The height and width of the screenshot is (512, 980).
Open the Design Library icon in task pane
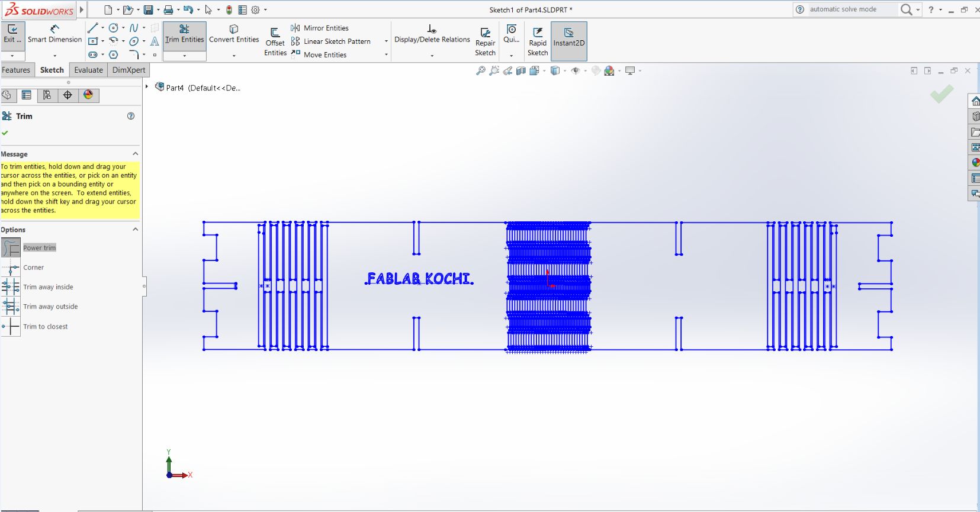(975, 117)
